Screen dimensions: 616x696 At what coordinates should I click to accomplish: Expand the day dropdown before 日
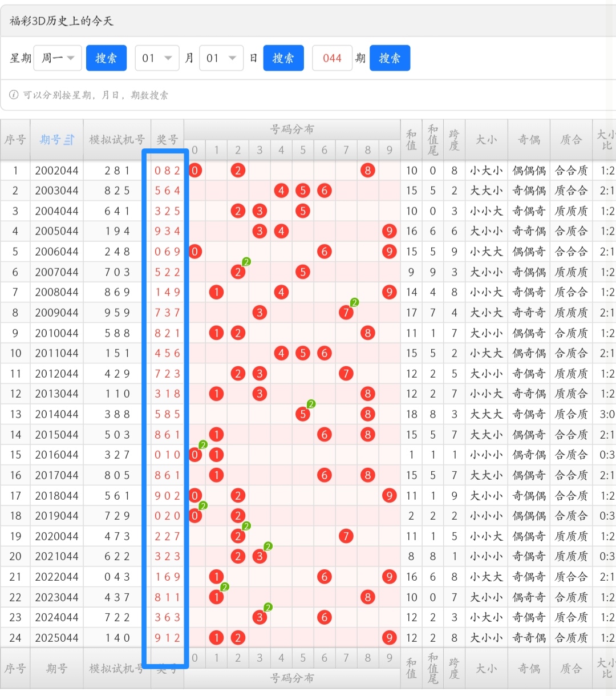coord(221,58)
